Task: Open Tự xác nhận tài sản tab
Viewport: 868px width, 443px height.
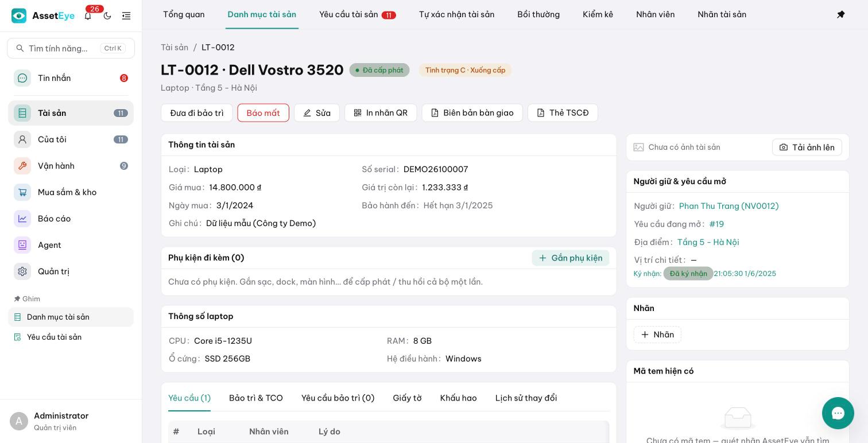Action: tap(456, 14)
